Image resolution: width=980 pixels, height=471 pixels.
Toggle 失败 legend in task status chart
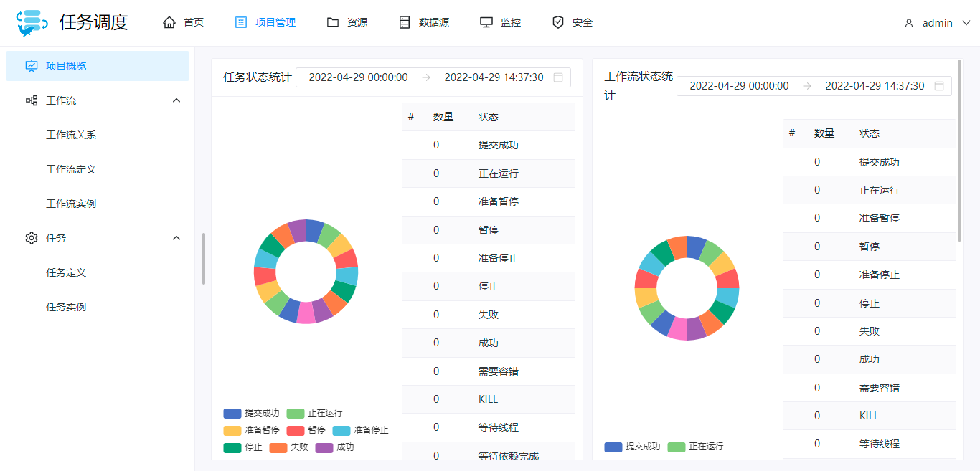point(289,447)
